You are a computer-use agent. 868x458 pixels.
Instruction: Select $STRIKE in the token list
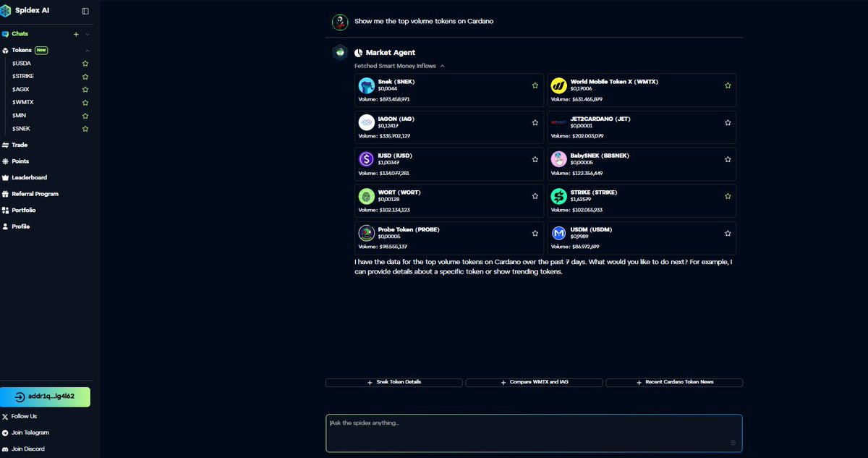[23, 76]
